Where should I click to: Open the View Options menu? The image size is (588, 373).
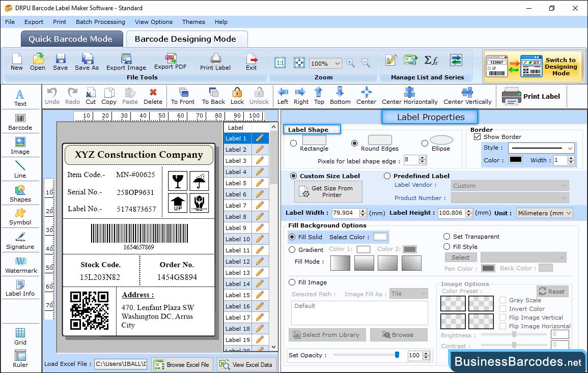click(154, 22)
